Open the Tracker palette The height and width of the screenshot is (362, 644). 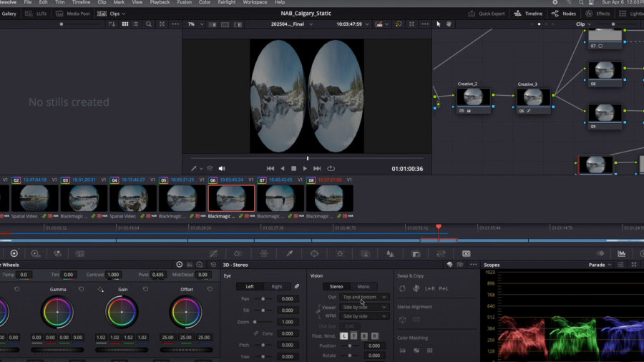click(340, 254)
